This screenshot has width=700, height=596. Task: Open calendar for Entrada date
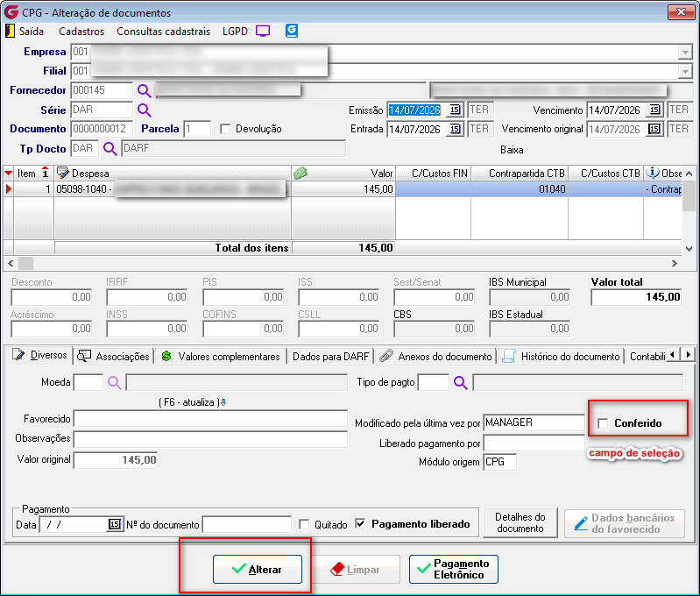(455, 129)
